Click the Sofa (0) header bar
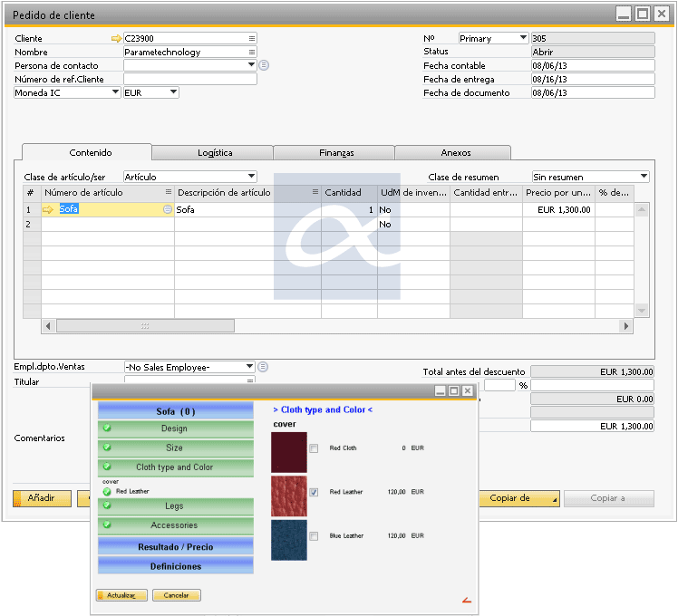Screen dimensions: 678x616 176,411
